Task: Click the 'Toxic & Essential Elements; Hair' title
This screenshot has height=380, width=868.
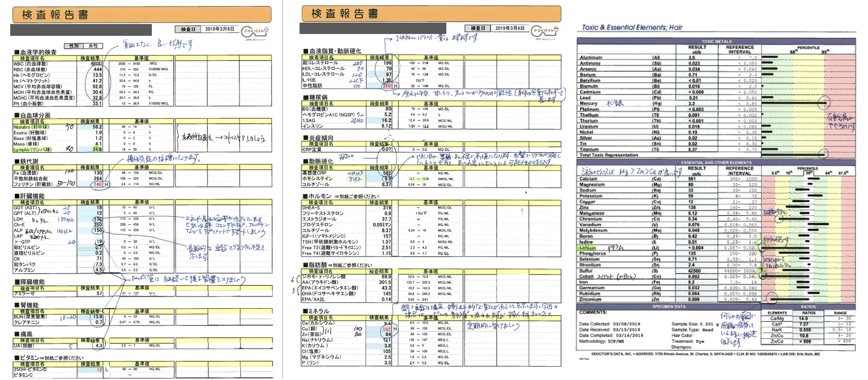Action: 633,28
